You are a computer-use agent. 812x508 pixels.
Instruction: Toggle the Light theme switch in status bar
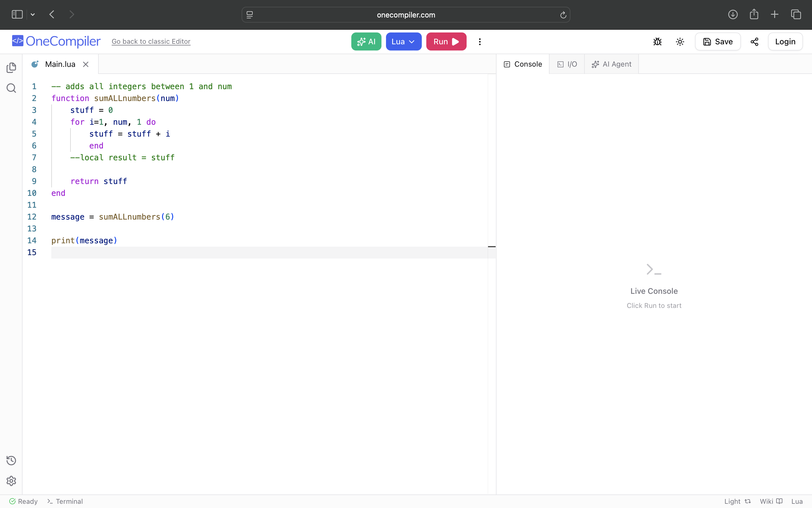pyautogui.click(x=738, y=501)
